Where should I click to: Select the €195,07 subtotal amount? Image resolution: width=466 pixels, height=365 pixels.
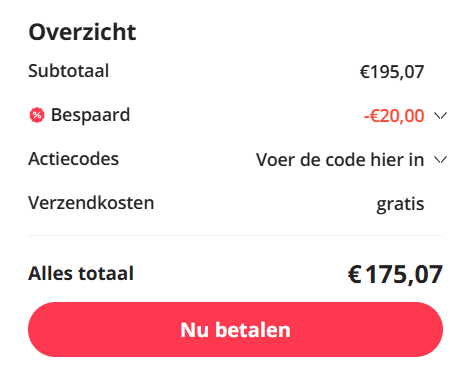click(392, 72)
